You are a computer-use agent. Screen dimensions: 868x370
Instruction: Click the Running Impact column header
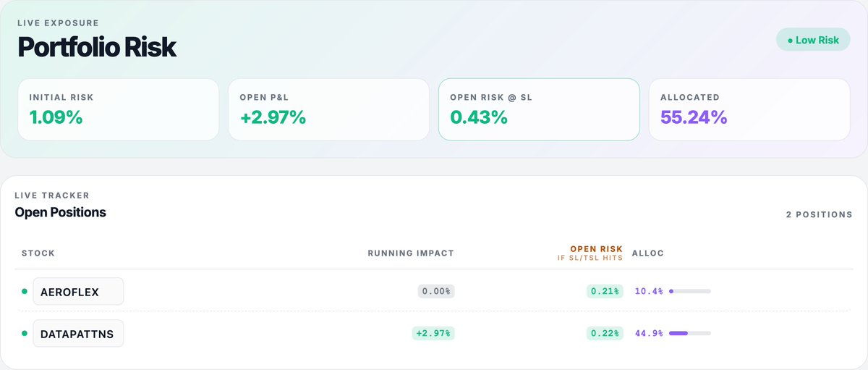coord(411,253)
